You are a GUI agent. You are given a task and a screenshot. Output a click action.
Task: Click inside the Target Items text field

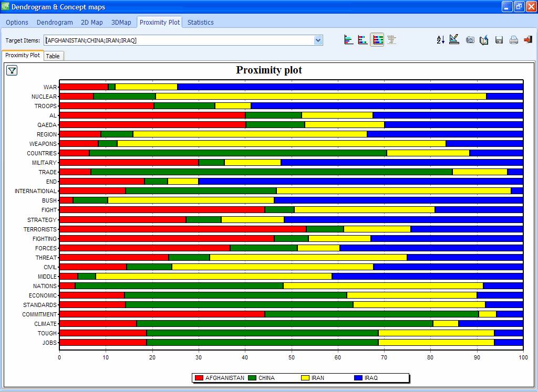pos(179,40)
